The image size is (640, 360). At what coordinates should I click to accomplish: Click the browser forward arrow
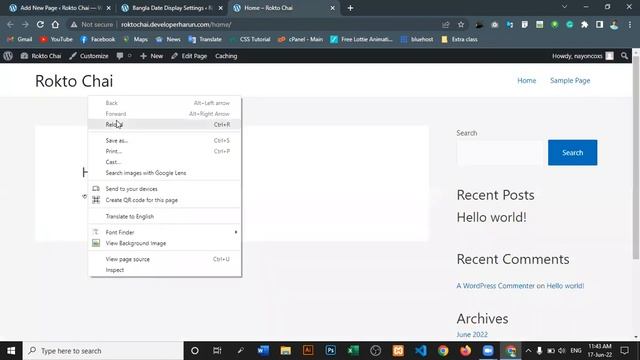coord(25,24)
